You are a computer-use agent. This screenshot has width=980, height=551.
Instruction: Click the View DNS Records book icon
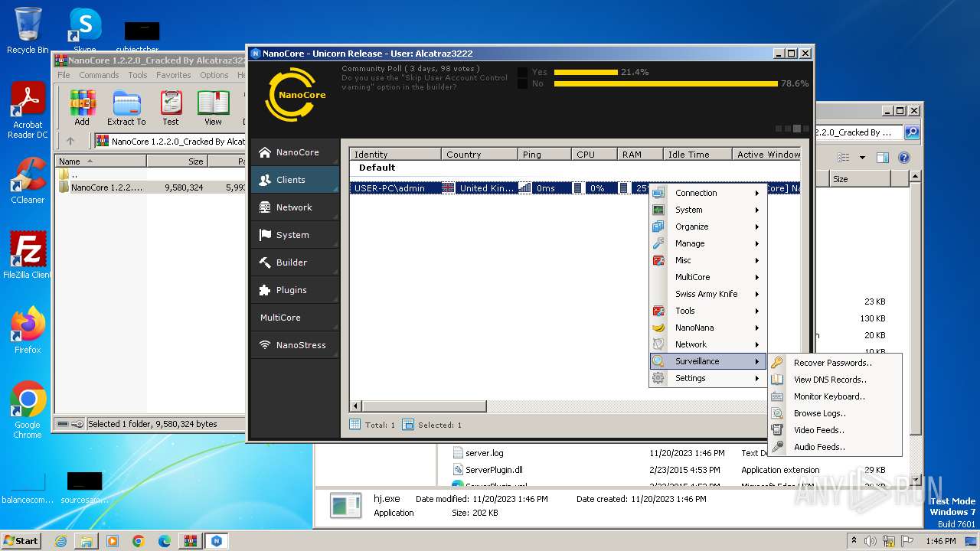tap(777, 380)
